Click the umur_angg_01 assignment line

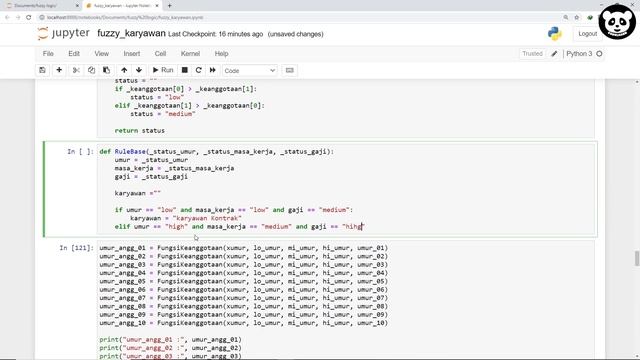244,248
